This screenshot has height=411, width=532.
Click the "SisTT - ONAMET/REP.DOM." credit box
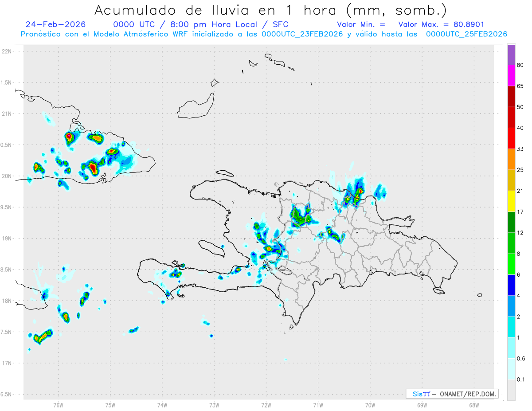click(x=452, y=394)
